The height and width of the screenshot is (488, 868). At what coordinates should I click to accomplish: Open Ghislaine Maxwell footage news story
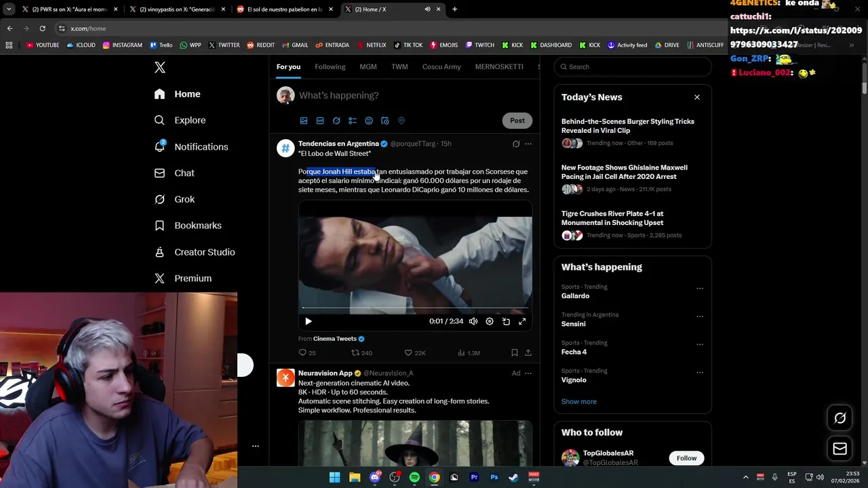[x=625, y=172]
